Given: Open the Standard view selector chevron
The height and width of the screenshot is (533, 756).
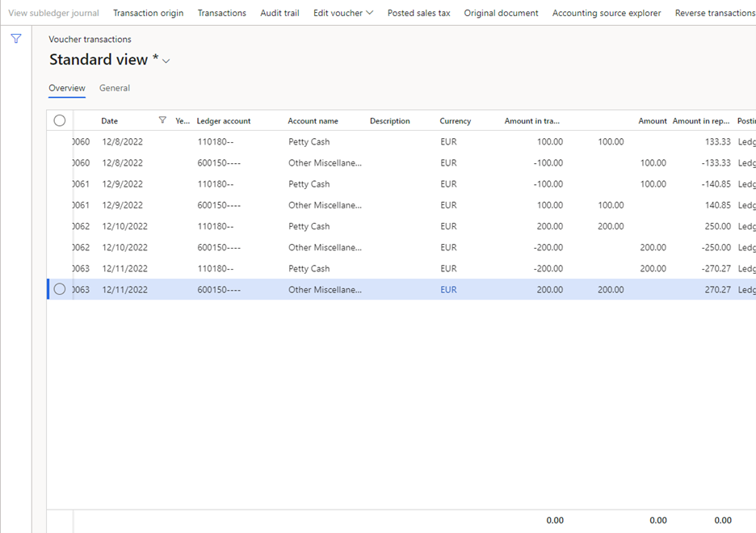Looking at the screenshot, I should tap(166, 61).
